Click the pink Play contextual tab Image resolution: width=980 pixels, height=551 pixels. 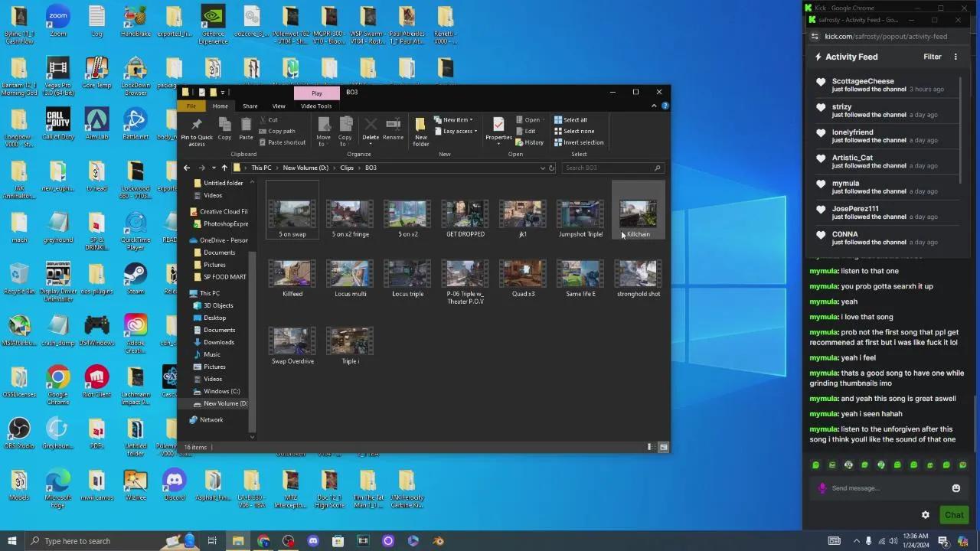[x=317, y=93]
